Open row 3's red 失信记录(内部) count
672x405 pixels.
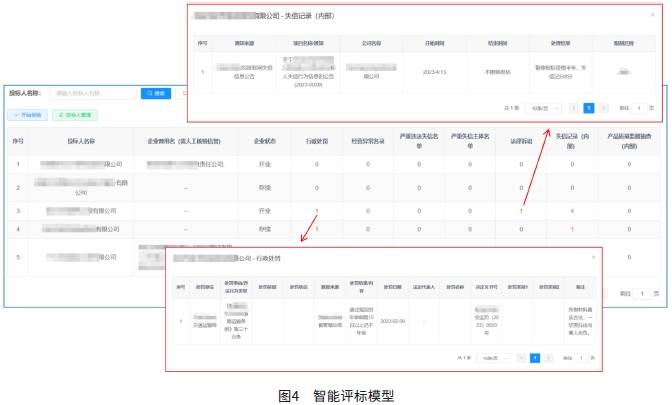572,211
